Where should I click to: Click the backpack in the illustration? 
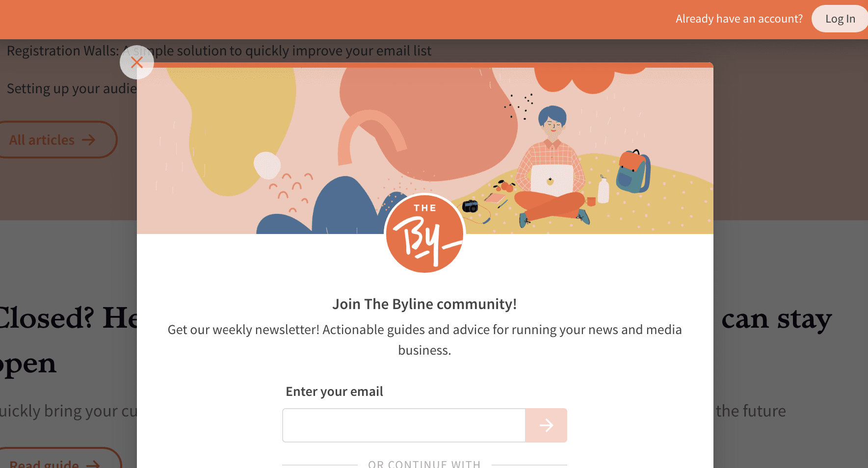633,172
